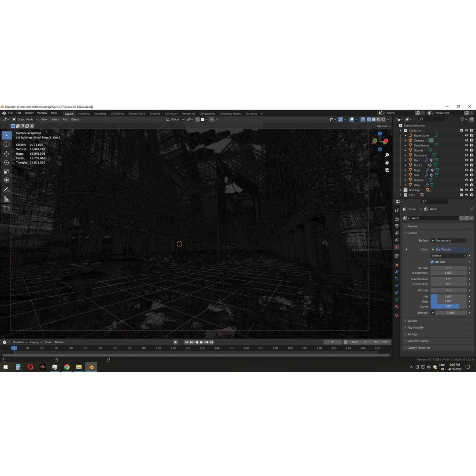Open the Material properties tab
Image resolution: width=476 pixels, height=476 pixels.
pos(397,307)
